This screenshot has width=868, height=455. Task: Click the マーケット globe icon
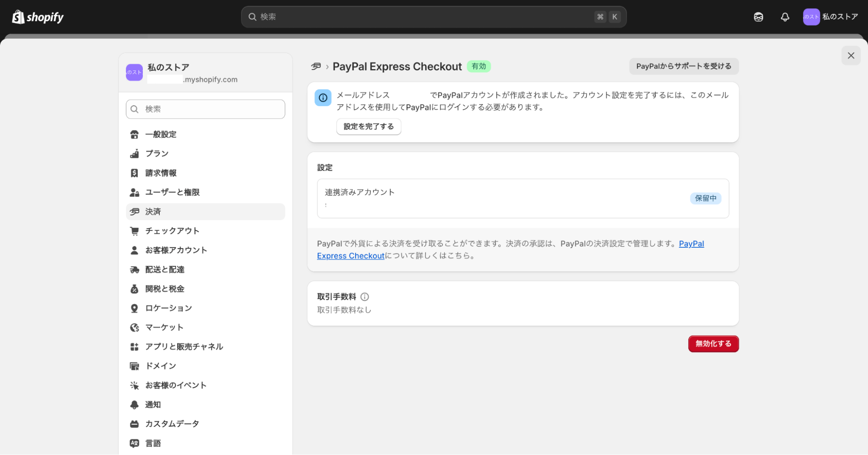[x=135, y=327]
